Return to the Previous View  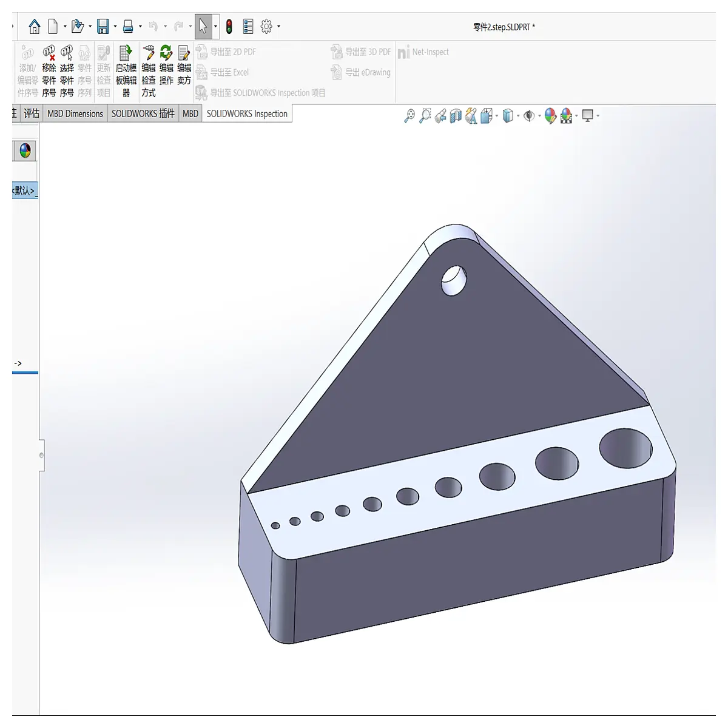pos(441,115)
